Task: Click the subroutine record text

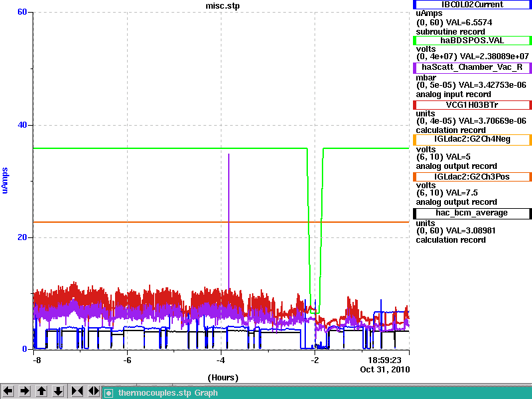Action: coord(450,32)
